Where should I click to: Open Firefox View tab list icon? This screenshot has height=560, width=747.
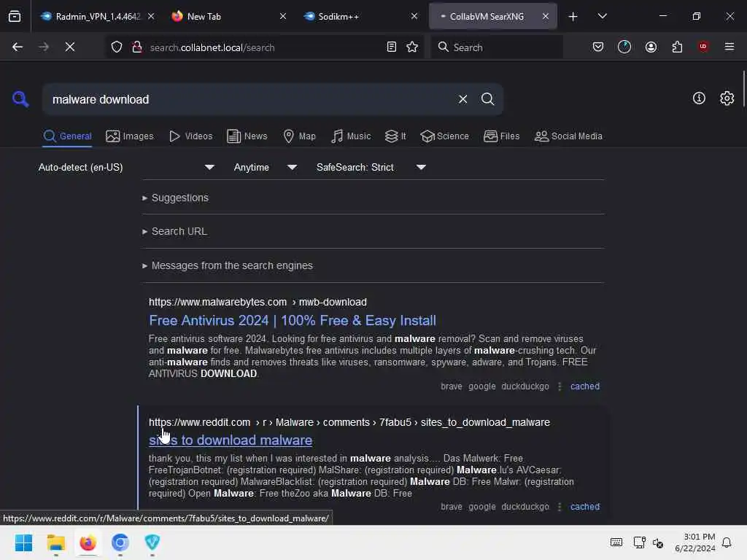[x=15, y=16]
